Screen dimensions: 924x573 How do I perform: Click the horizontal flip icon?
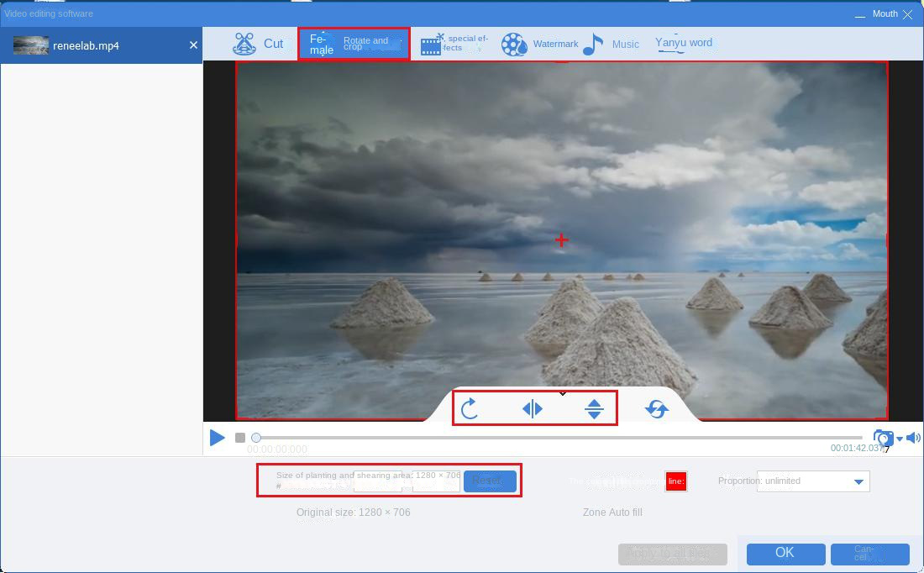point(532,409)
